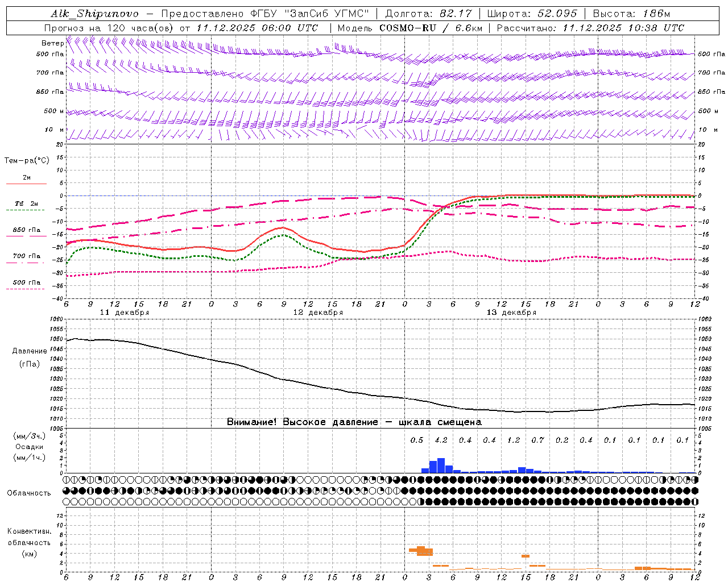
Task: Click the 500 гПа entry in temperature legend
Action: [x=27, y=282]
